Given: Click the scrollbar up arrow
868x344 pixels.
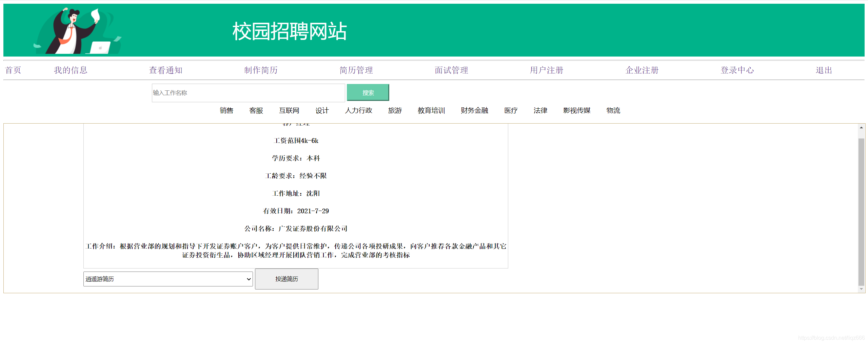Looking at the screenshot, I should (861, 128).
